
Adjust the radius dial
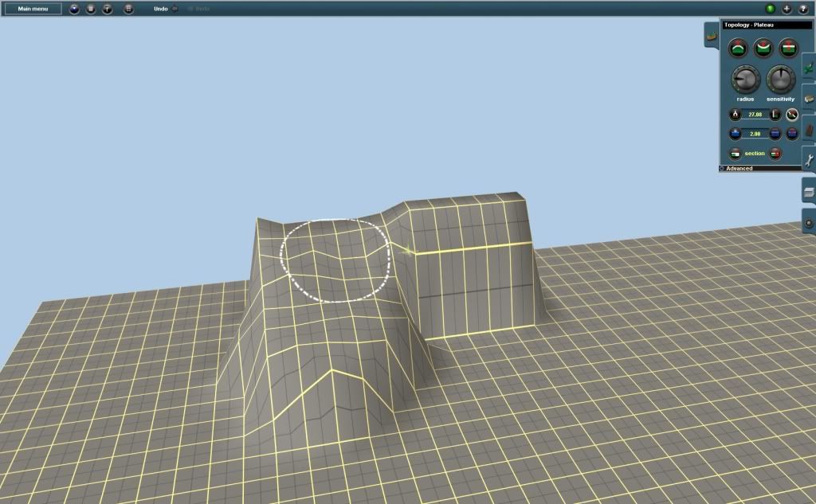click(745, 79)
